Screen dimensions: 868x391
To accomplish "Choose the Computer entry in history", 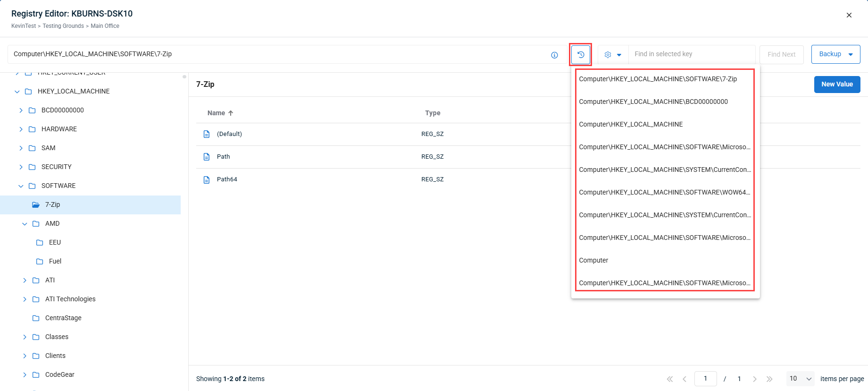I will tap(593, 260).
